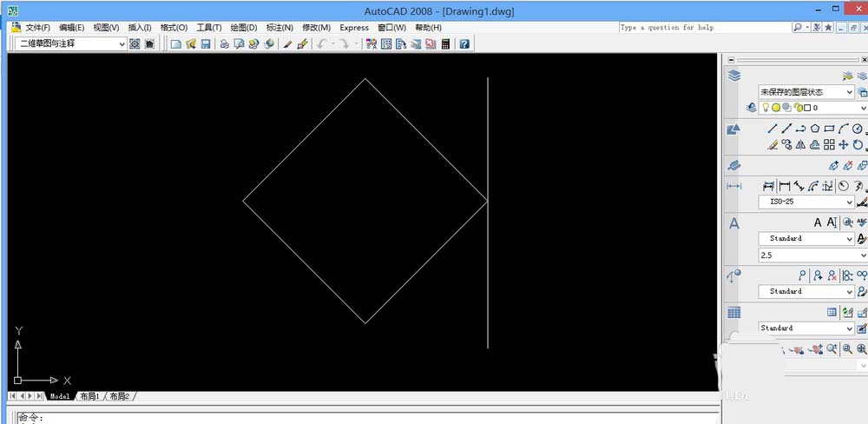Screen dimensions: 868x424
Task: Select the Move tool
Action: point(843,144)
